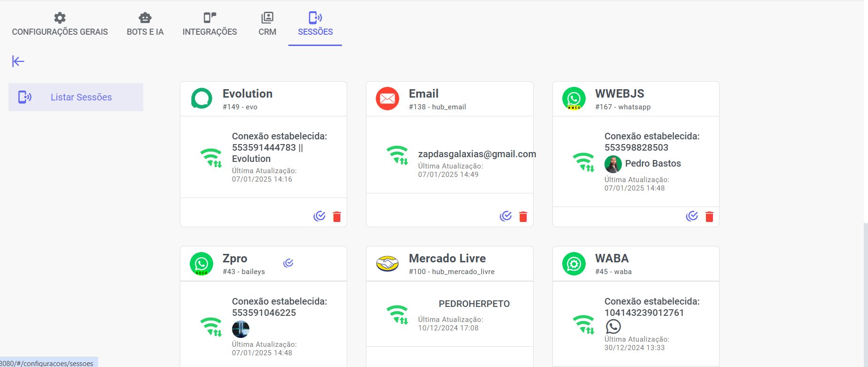Click the '#167 - whatsapp' identifier
This screenshot has height=367, width=868.
pyautogui.click(x=623, y=107)
